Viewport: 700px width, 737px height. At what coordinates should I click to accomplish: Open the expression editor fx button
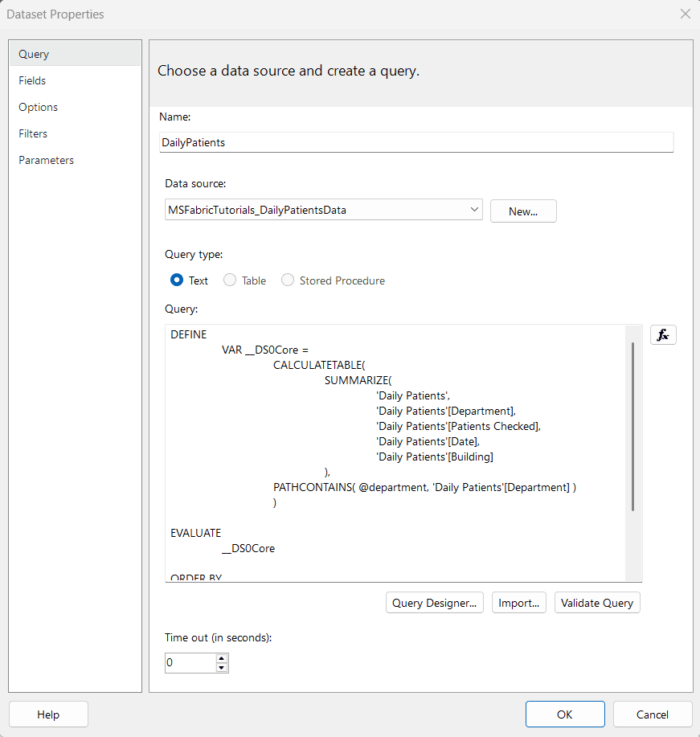click(x=663, y=335)
